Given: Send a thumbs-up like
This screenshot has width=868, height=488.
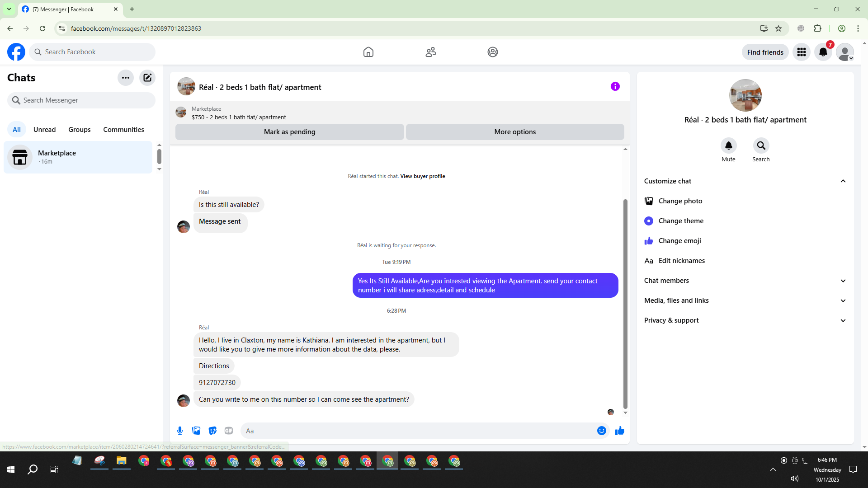Looking at the screenshot, I should 620,431.
